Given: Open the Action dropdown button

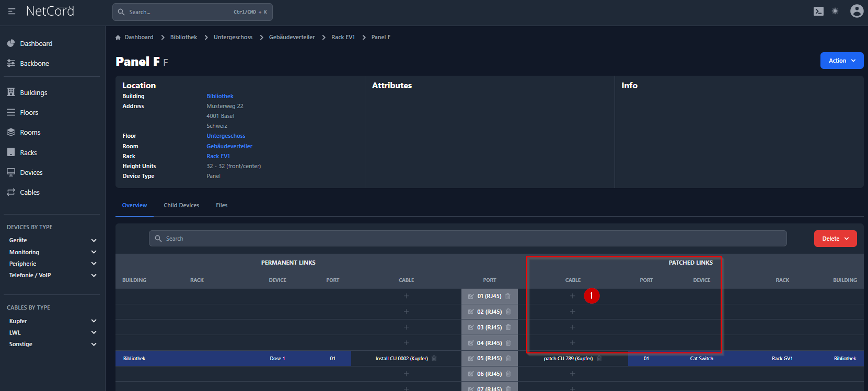Looking at the screenshot, I should pos(841,61).
